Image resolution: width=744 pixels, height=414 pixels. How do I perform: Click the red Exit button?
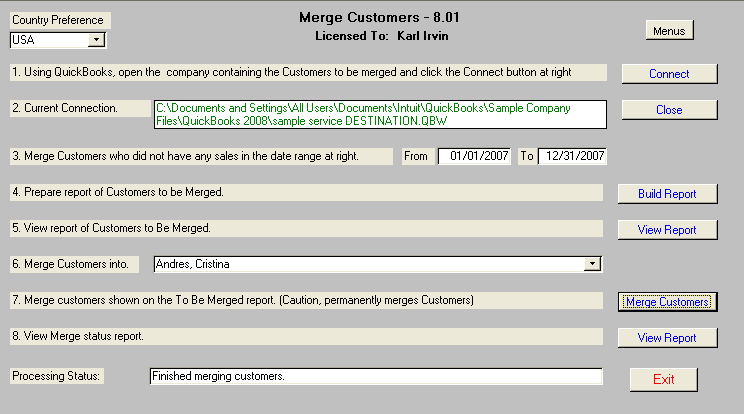pos(663,379)
